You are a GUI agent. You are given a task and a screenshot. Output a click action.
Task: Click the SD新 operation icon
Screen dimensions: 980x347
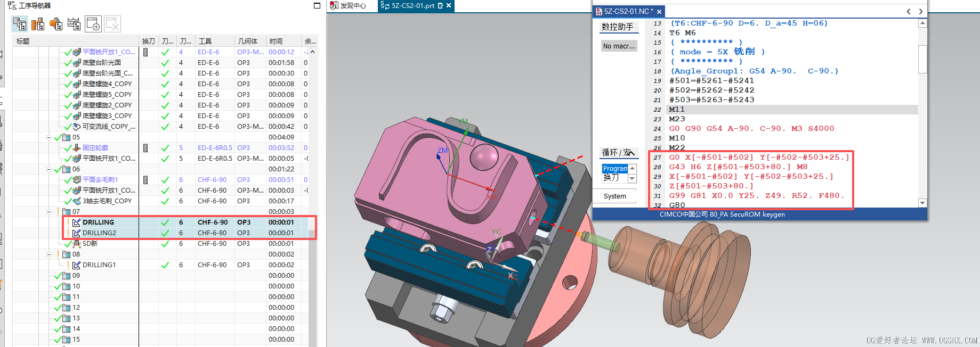pos(76,244)
